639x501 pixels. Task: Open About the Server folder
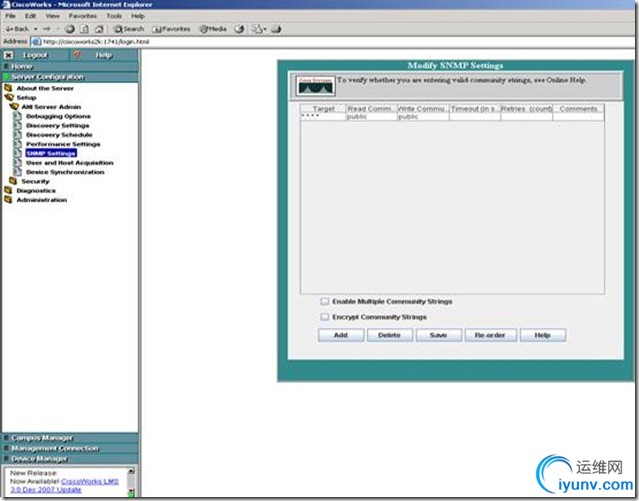click(x=45, y=88)
